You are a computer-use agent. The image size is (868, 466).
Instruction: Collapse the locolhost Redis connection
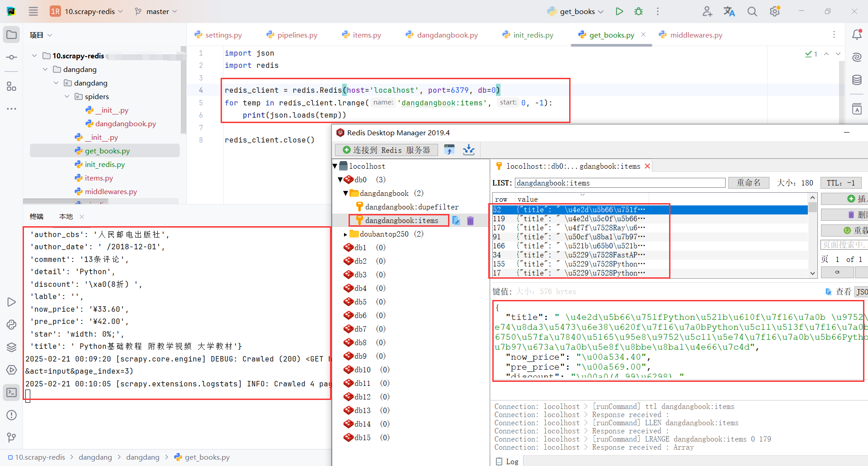click(335, 166)
